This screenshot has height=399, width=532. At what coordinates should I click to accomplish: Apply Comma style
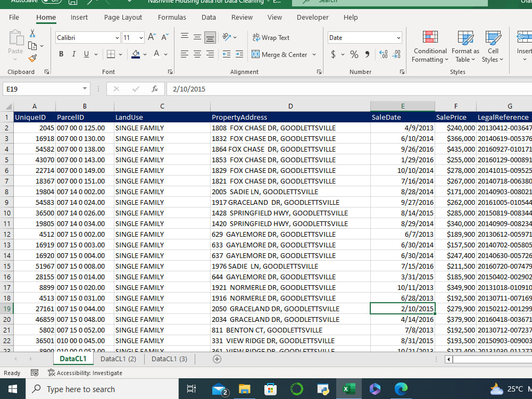click(x=367, y=54)
